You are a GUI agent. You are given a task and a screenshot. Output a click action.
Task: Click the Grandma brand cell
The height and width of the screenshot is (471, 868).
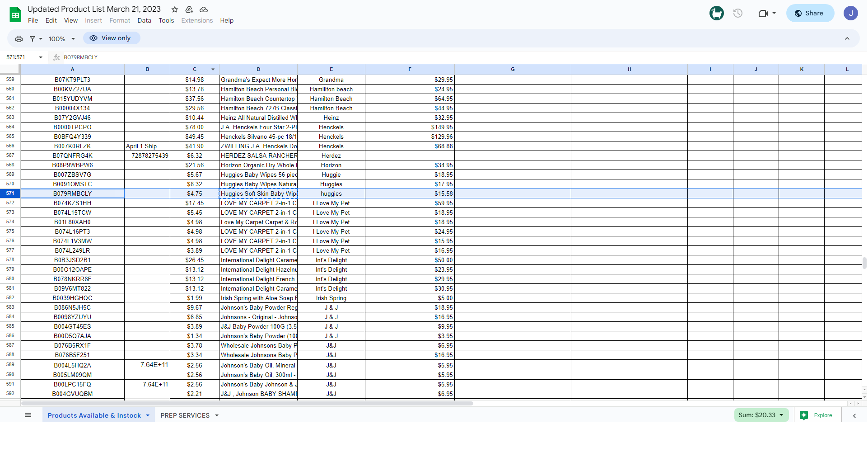pos(331,80)
